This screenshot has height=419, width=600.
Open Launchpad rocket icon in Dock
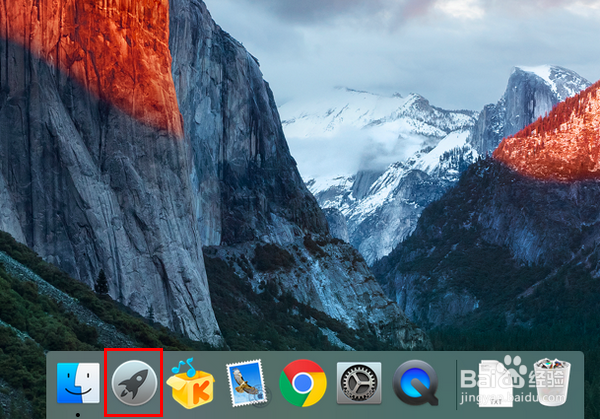134,383
